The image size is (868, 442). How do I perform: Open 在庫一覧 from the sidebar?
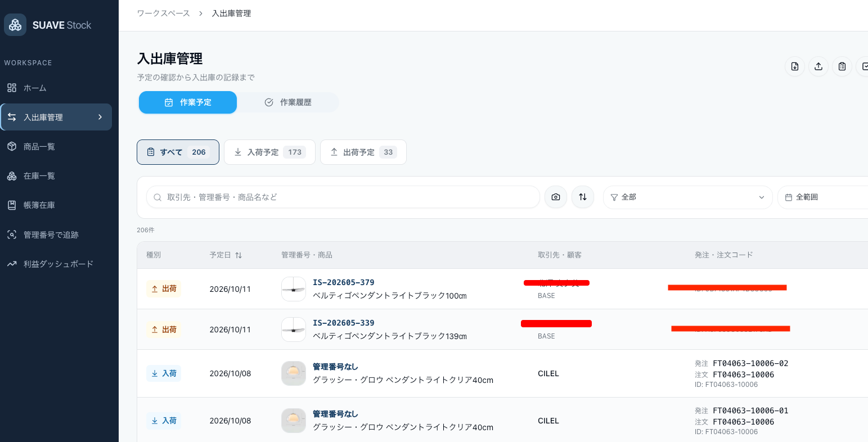56,175
